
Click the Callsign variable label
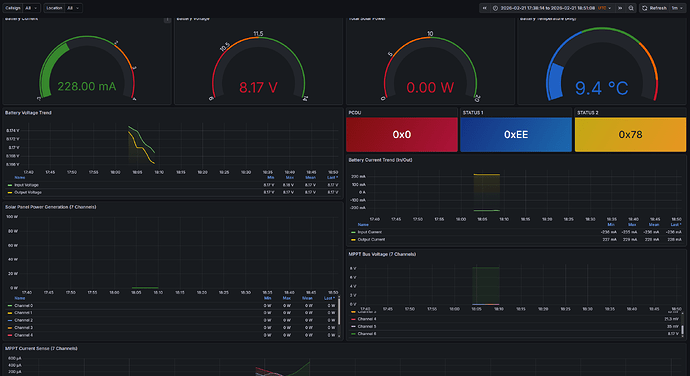click(x=13, y=8)
